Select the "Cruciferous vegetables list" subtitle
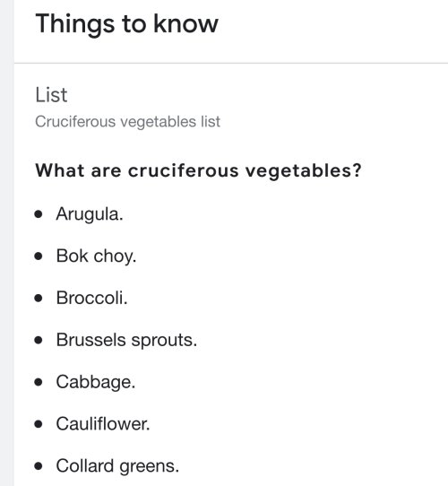Screen dimensions: 448x486 tap(127, 122)
